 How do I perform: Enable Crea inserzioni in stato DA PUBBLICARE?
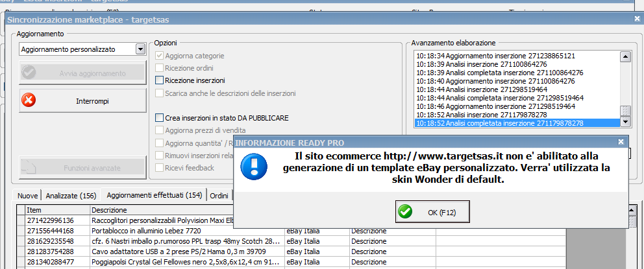(159, 118)
